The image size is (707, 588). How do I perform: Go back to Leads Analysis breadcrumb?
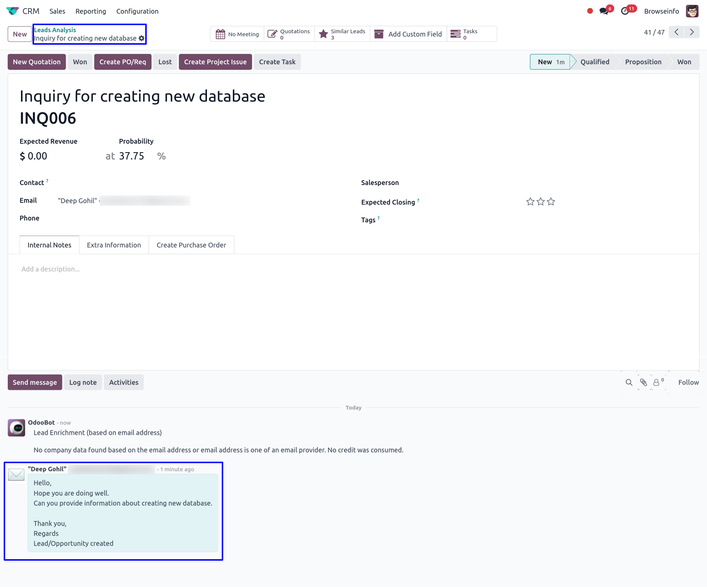55,30
